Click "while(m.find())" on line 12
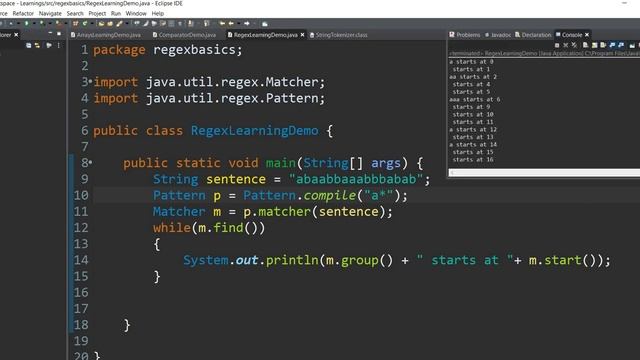Image resolution: width=640 pixels, height=360 pixels. (x=209, y=228)
